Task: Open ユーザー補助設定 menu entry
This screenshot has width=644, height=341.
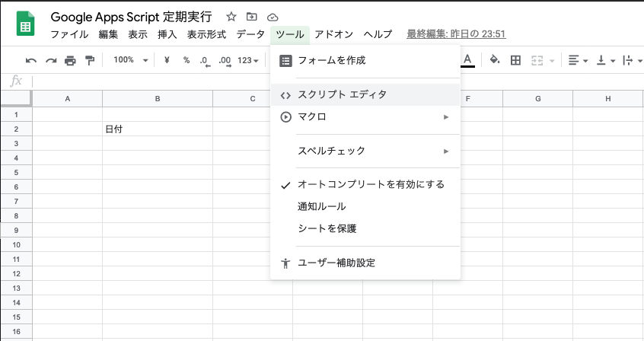Action: click(x=365, y=263)
